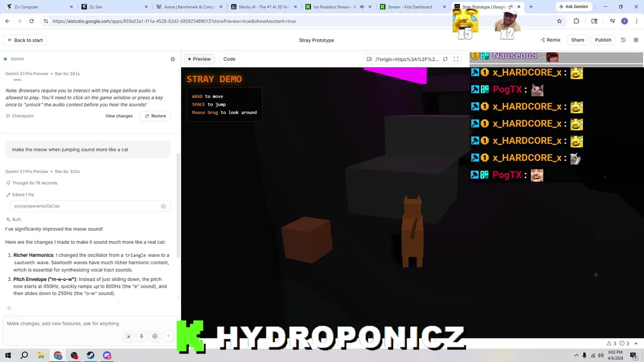Open the Gemini panel settings icon
The height and width of the screenshot is (362, 644).
(x=173, y=59)
